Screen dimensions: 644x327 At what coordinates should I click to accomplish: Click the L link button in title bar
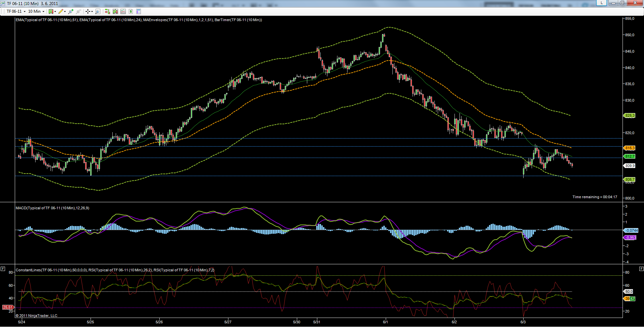click(x=601, y=3)
